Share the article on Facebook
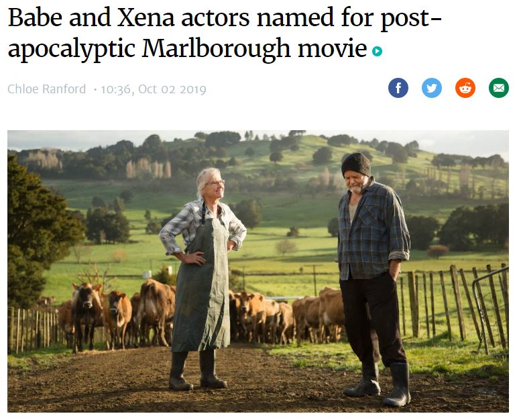 click(x=398, y=88)
